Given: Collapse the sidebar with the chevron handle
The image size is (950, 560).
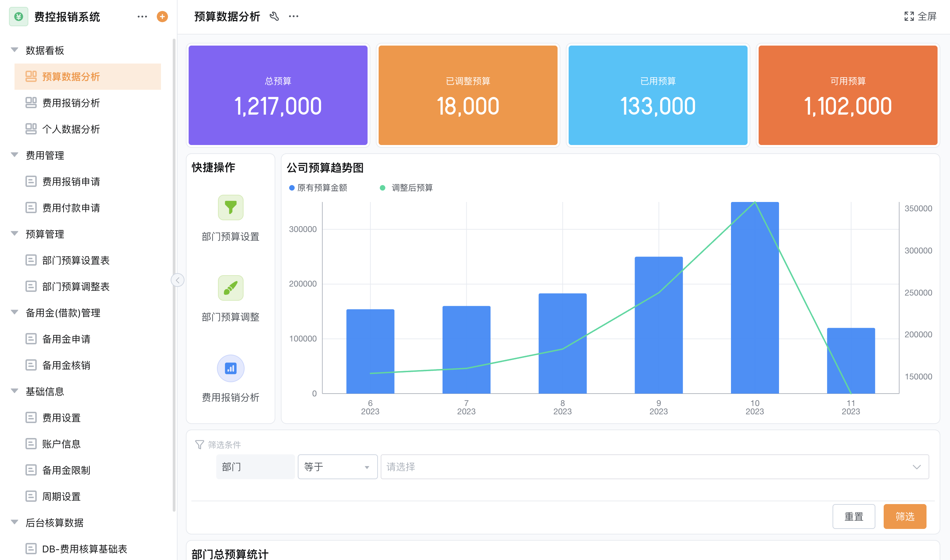Looking at the screenshot, I should click(x=178, y=280).
